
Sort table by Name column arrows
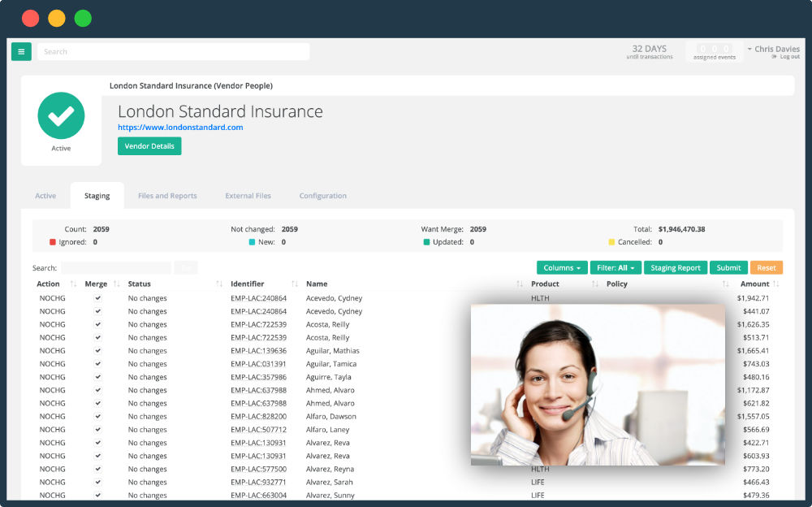(x=520, y=284)
